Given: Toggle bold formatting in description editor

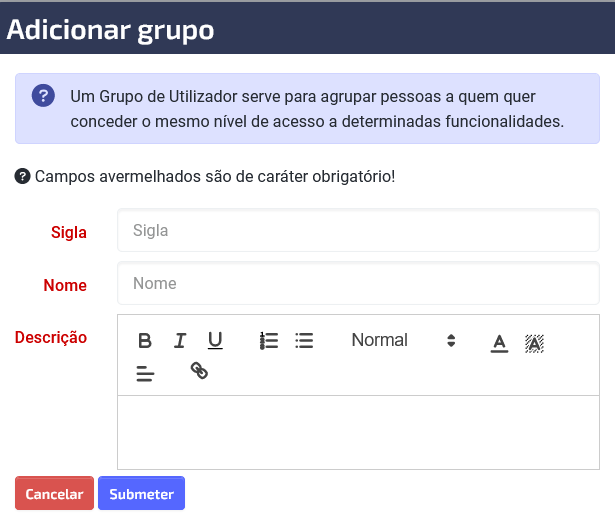Looking at the screenshot, I should 145,340.
